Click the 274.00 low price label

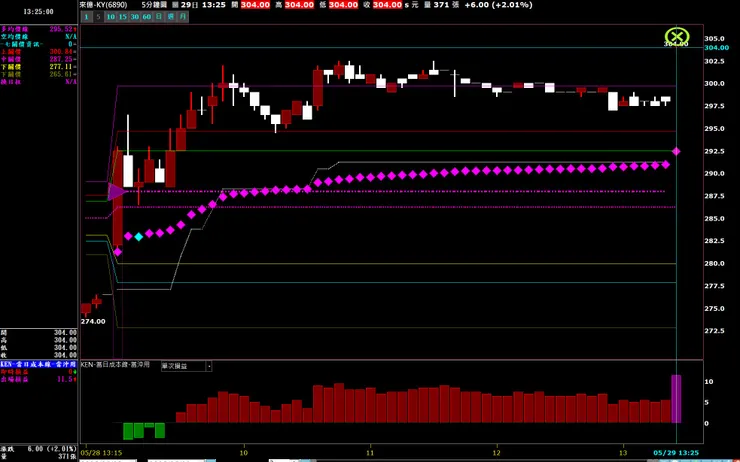tap(93, 321)
